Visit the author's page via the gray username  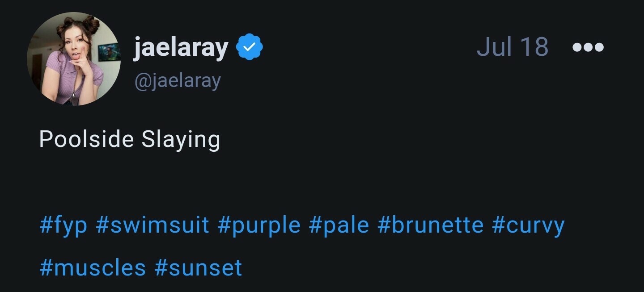click(178, 81)
